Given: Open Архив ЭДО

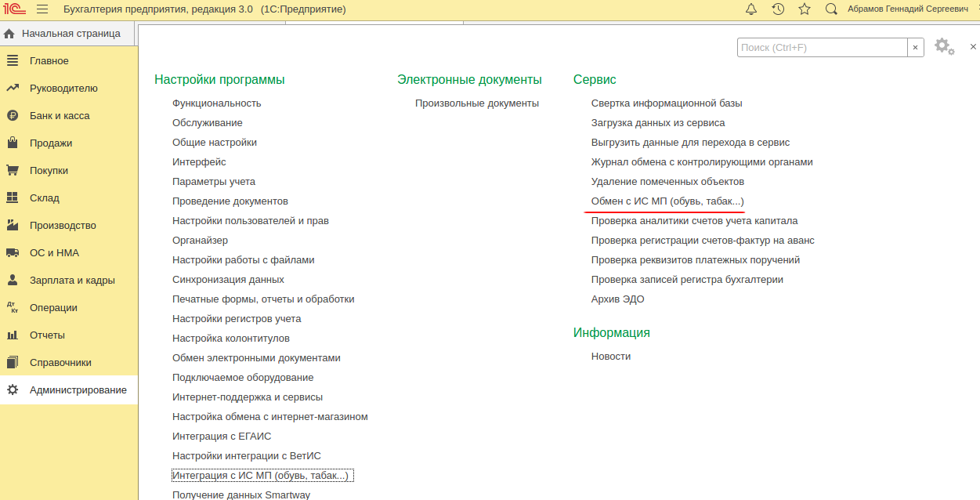Looking at the screenshot, I should 618,299.
